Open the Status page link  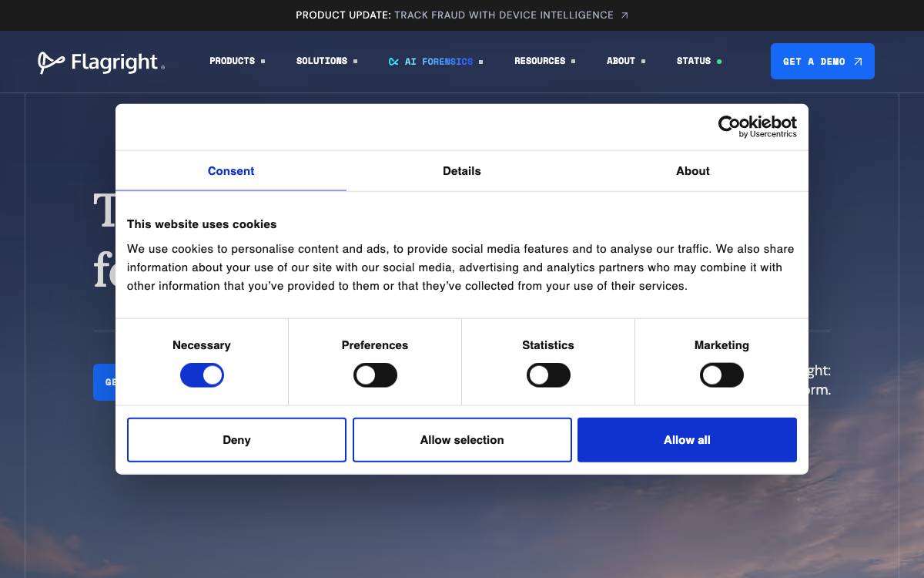pos(699,61)
